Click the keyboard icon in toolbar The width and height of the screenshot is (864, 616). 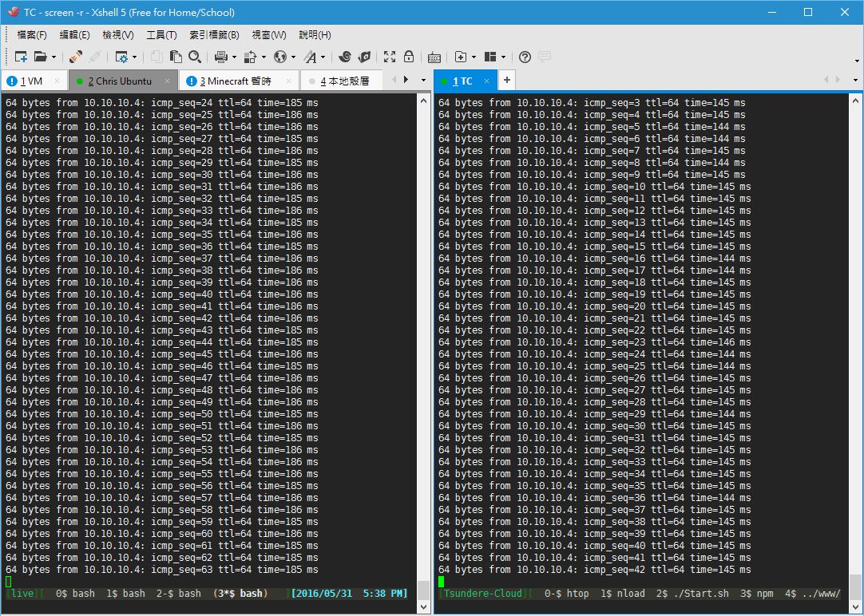(x=434, y=57)
